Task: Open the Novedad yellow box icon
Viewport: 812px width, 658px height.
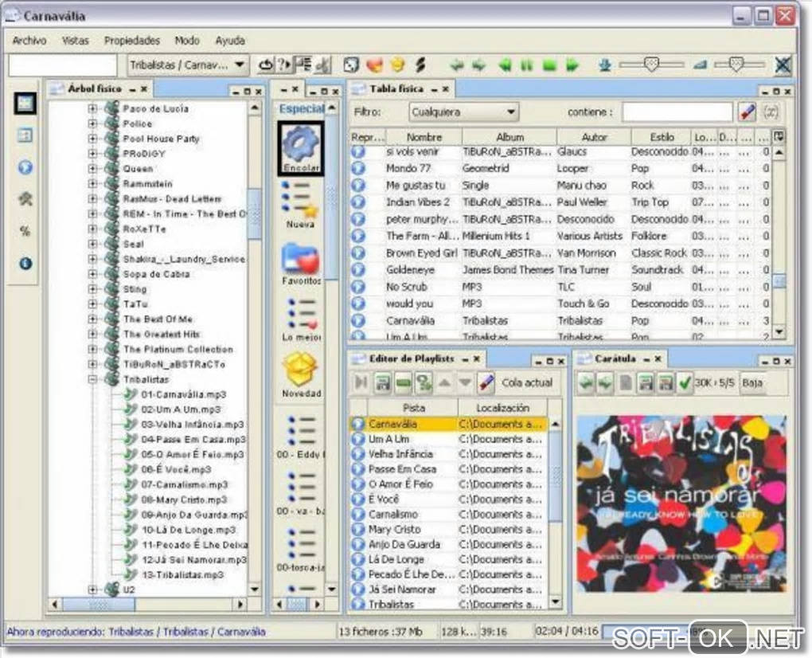Action: click(x=301, y=374)
